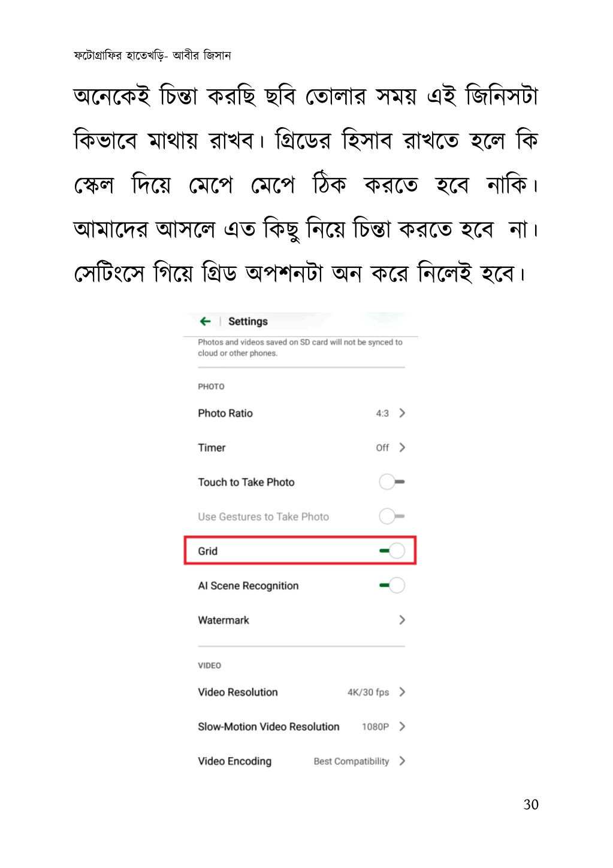Tap the 4K/30 fps value
613x868 pixels.
[368, 692]
